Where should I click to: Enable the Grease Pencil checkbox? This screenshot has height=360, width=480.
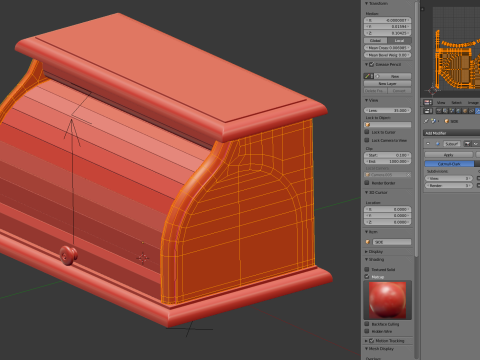point(372,64)
